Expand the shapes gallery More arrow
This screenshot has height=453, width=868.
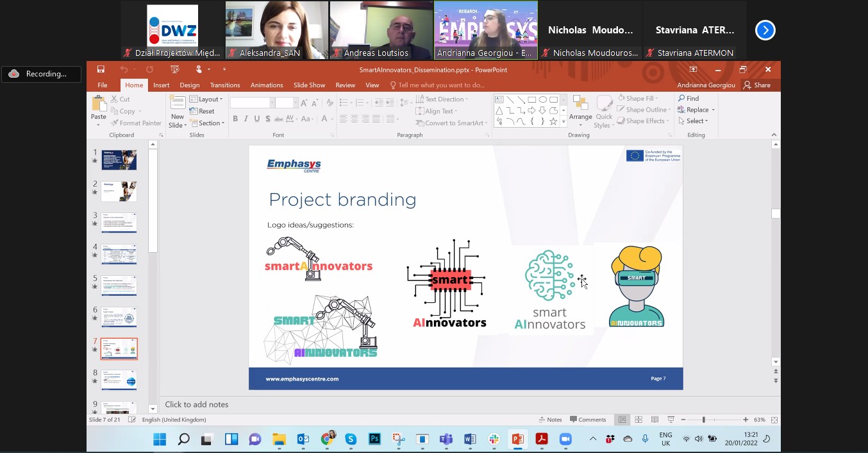coord(563,122)
